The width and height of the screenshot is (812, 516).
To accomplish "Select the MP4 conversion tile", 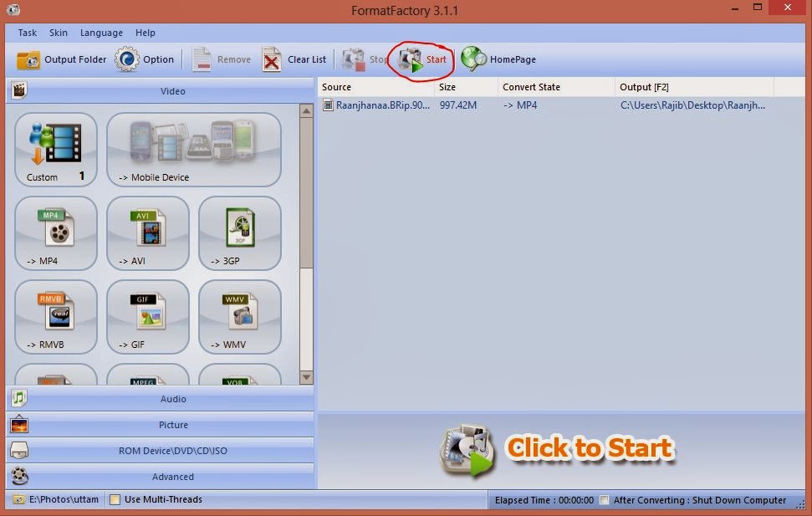I will tap(56, 233).
